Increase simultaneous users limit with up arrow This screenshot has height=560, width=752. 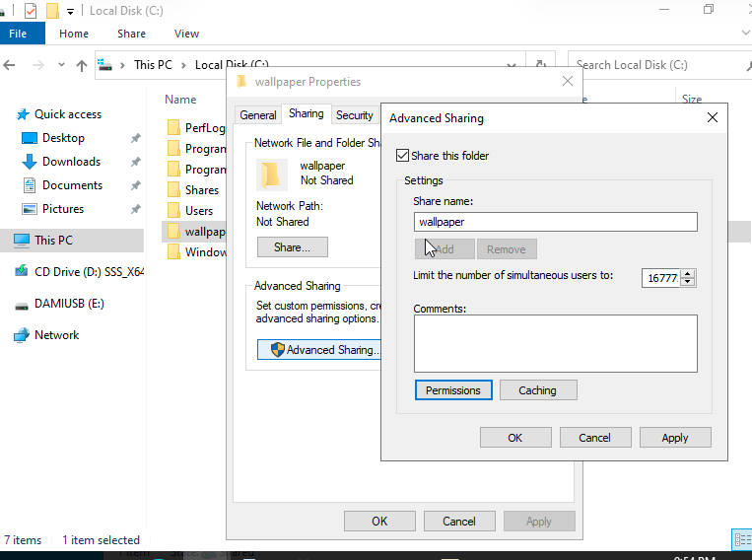(688, 274)
